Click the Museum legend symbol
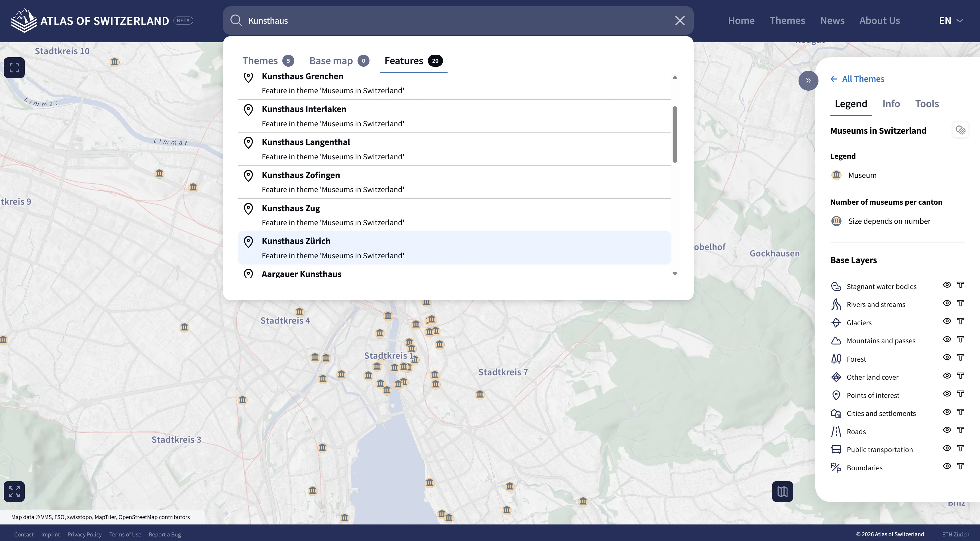Screen dimensions: 980x541 point(836,175)
